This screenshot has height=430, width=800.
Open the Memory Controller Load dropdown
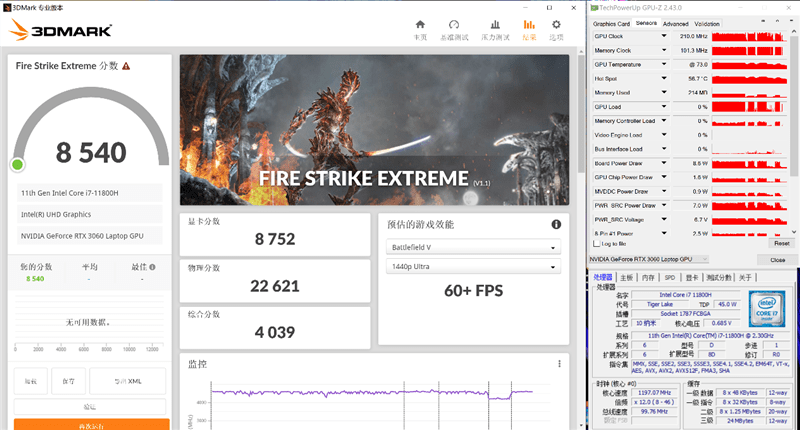pos(664,121)
